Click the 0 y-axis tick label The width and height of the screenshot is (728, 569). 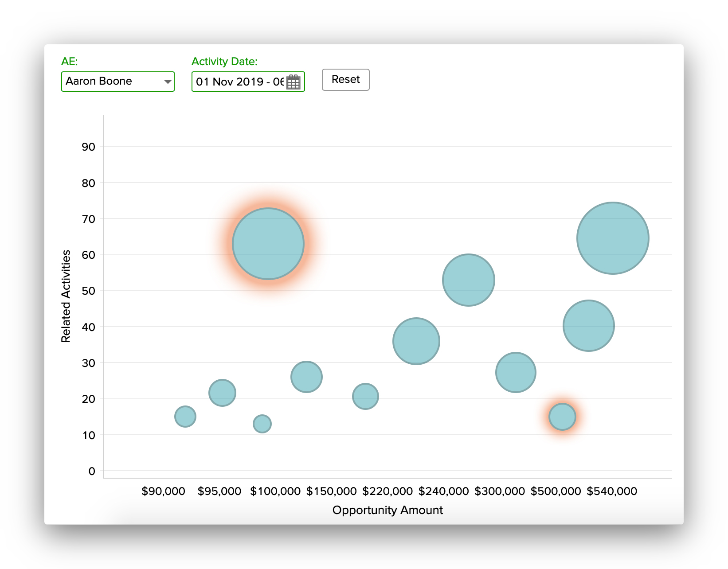tap(92, 471)
